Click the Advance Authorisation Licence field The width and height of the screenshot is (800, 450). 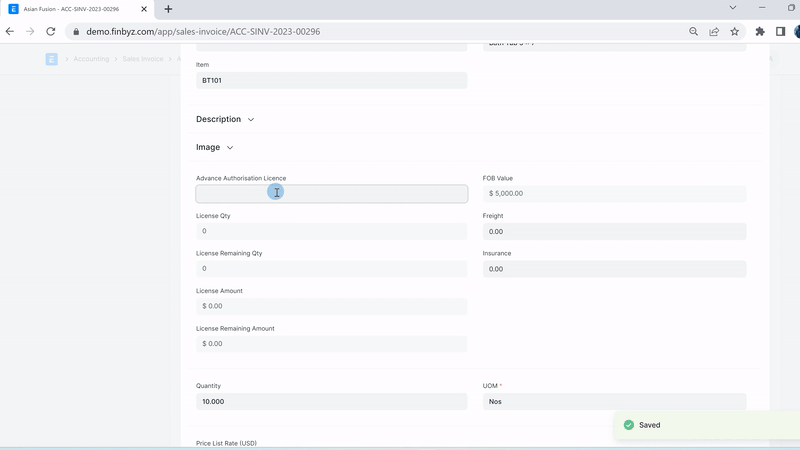[x=331, y=194]
